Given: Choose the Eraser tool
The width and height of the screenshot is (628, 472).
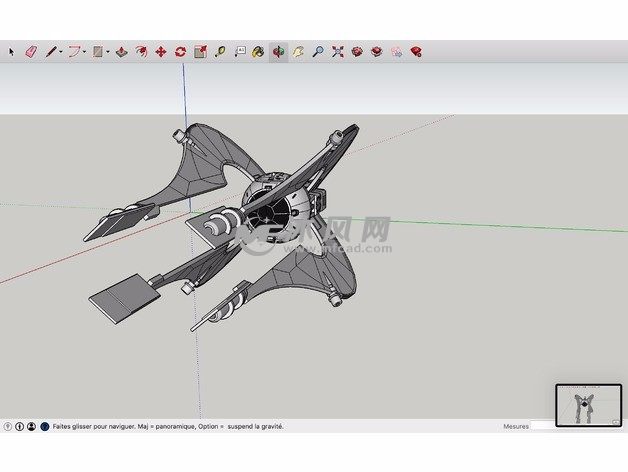Looking at the screenshot, I should [x=30, y=51].
